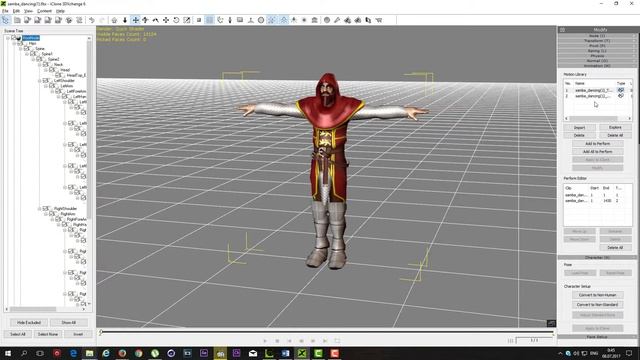Toggle the LeftShoulder node checkbox

pos(45,80)
